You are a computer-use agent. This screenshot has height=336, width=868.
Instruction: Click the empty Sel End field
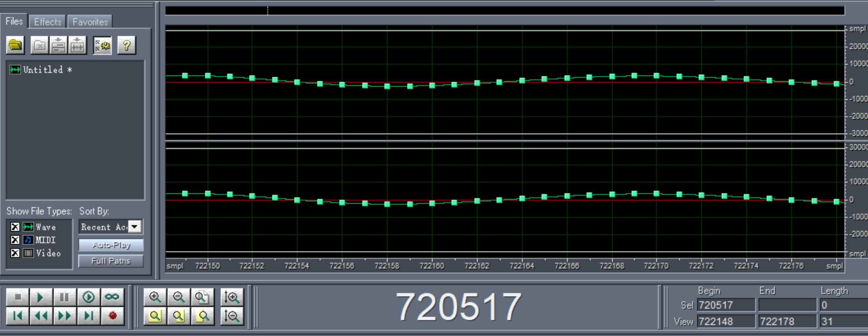(787, 305)
